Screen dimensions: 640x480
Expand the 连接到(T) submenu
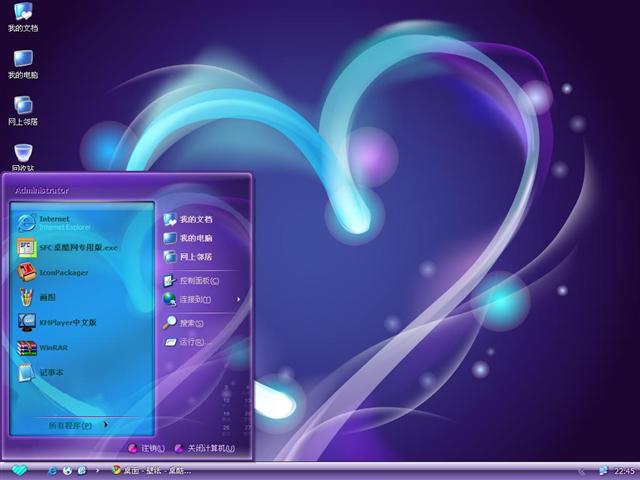(x=200, y=299)
